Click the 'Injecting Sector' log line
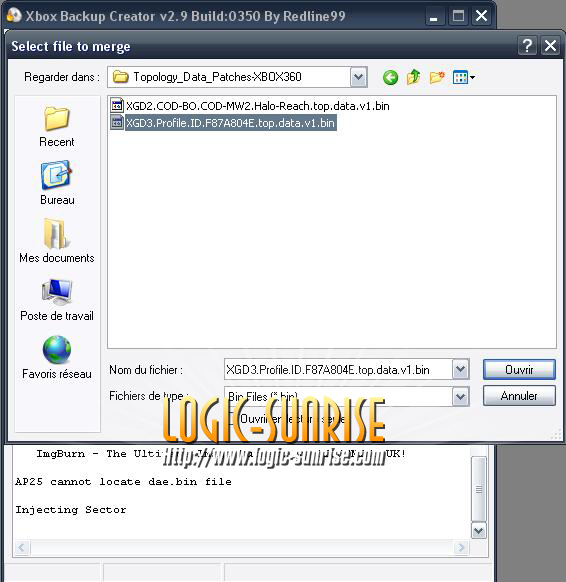Viewport: 566px width, 582px height. click(x=71, y=510)
